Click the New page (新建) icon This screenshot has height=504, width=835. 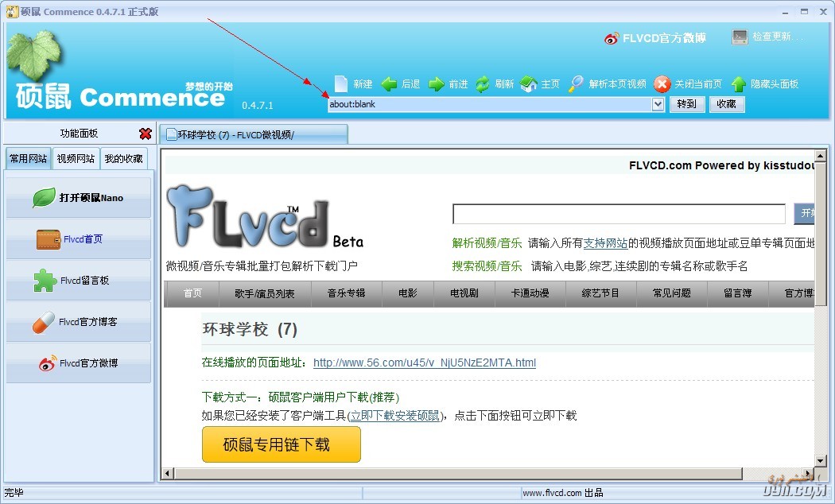[341, 83]
